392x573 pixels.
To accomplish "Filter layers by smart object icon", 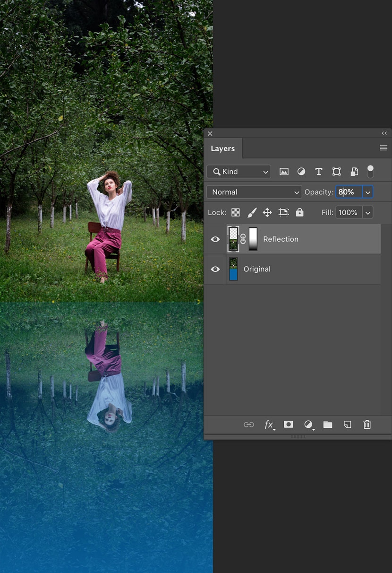I will [x=354, y=172].
